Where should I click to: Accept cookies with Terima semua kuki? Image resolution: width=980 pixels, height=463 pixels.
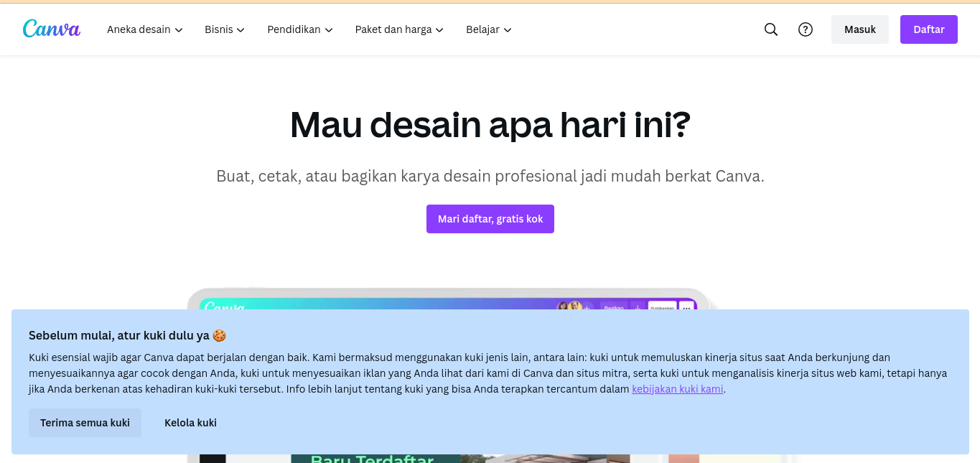click(85, 423)
